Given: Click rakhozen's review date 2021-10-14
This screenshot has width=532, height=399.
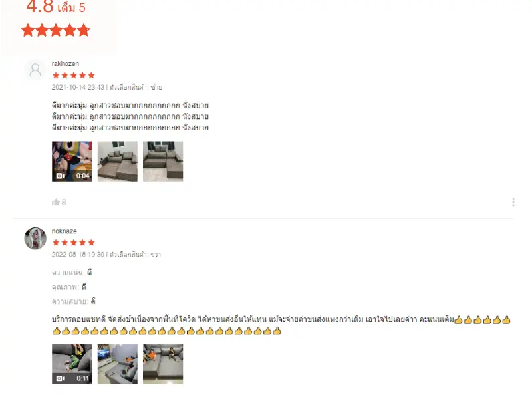Looking at the screenshot, I should click(x=78, y=88).
